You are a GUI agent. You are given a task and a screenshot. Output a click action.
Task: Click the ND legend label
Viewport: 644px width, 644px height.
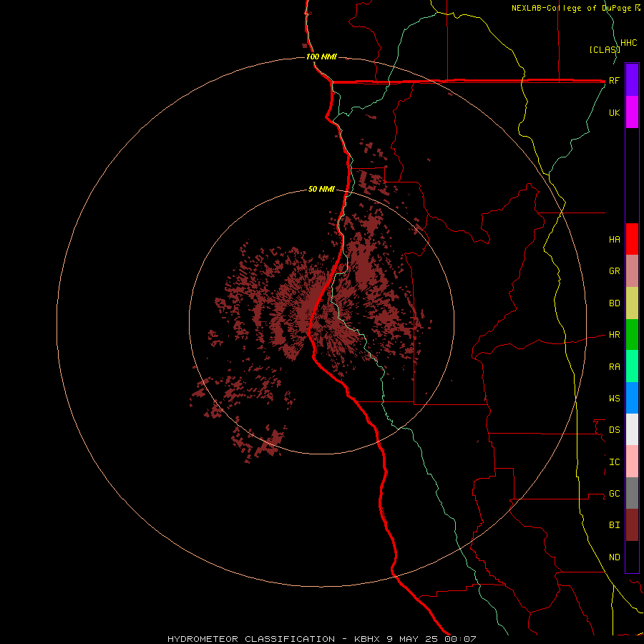(615, 557)
